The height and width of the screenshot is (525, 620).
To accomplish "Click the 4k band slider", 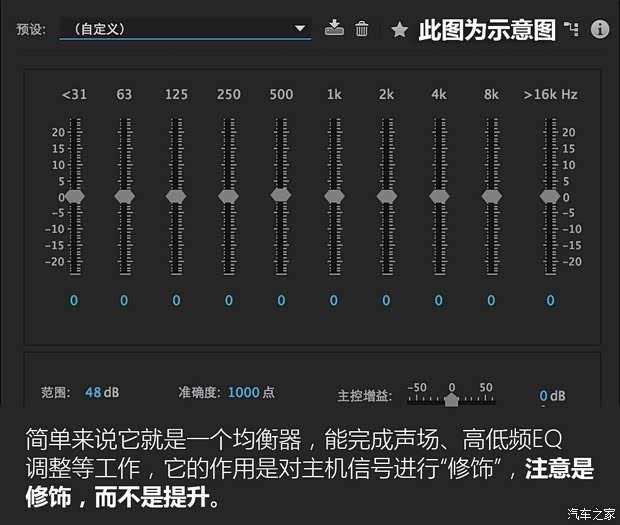I will (439, 196).
